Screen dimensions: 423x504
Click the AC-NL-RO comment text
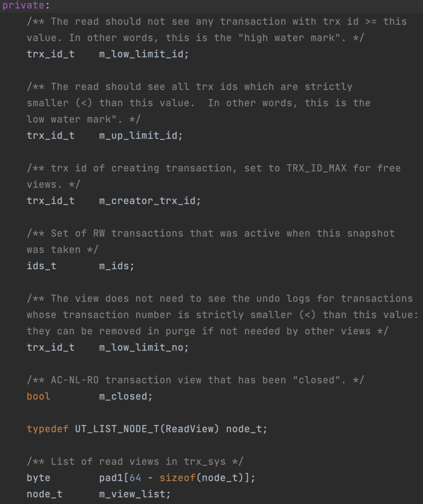[75, 380]
